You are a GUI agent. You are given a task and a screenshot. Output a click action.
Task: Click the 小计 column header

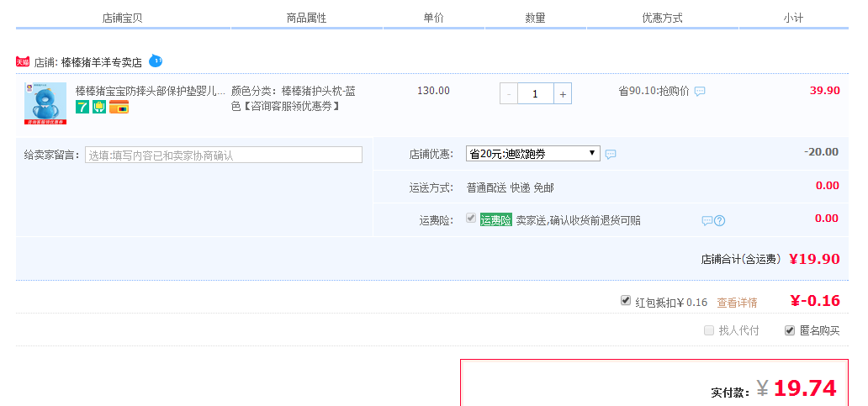pyautogui.click(x=792, y=18)
